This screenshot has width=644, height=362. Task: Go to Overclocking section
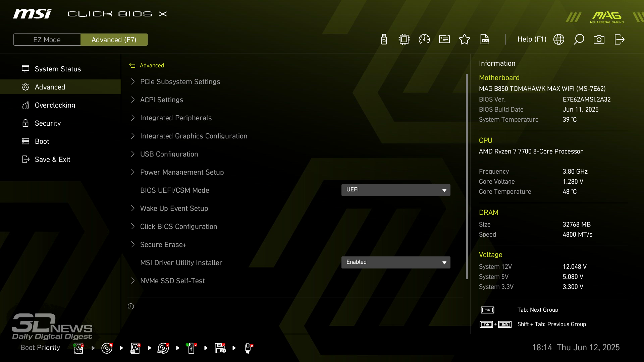pos(60,105)
